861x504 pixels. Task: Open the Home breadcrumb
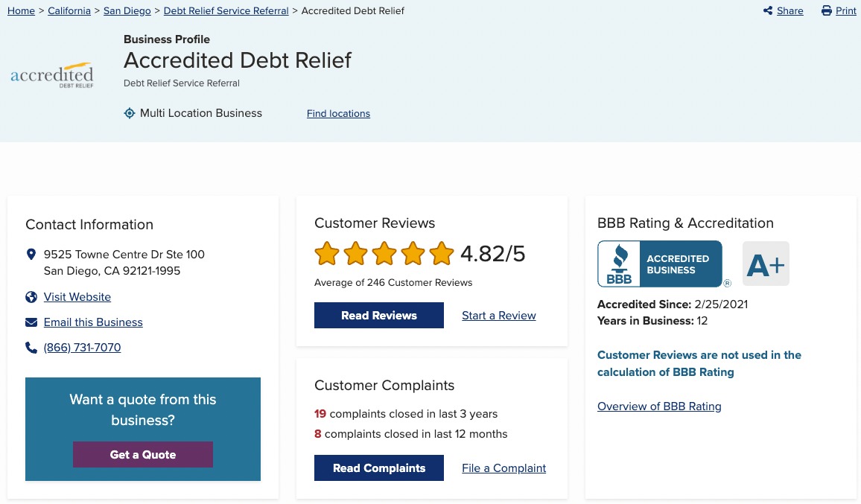(x=21, y=10)
